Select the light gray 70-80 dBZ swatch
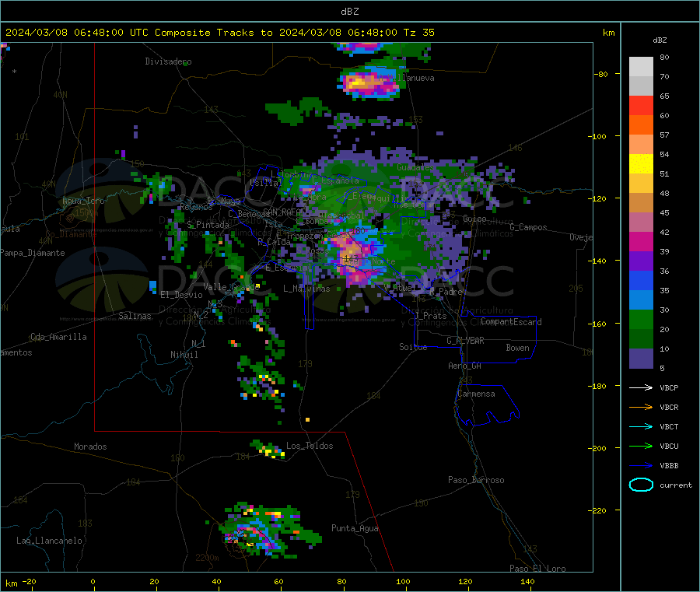700x592 pixels. click(x=641, y=67)
